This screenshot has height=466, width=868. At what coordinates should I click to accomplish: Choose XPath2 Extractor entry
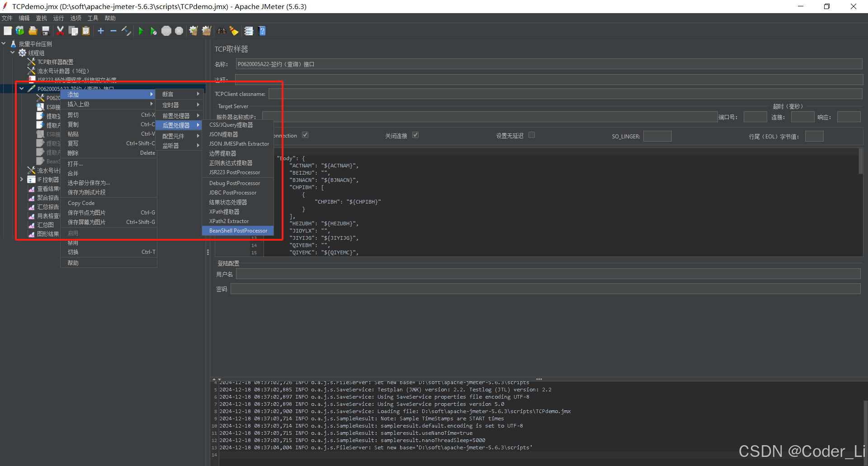(238, 221)
